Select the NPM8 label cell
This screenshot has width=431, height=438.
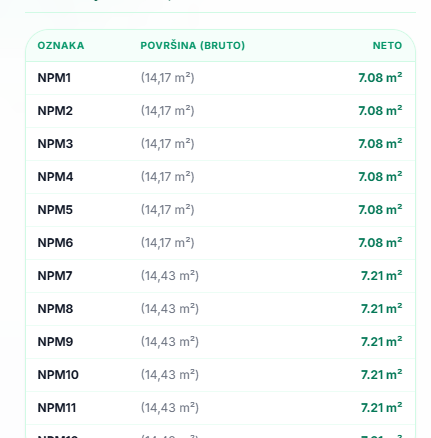pos(55,309)
